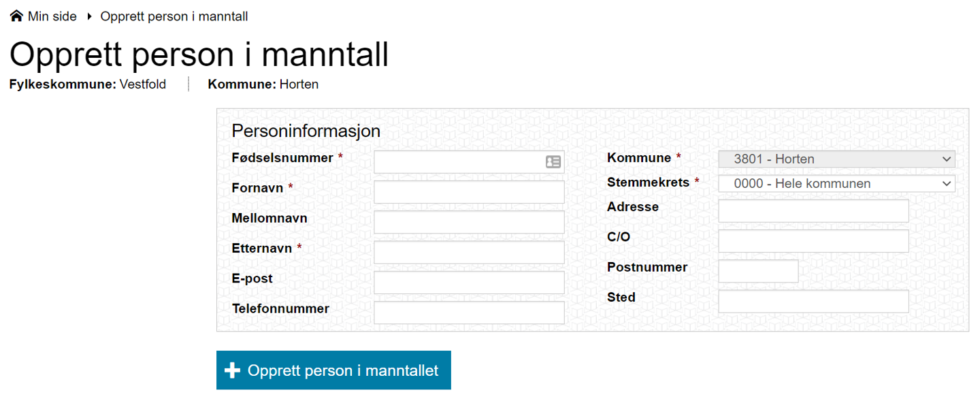The width and height of the screenshot is (980, 399).
Task: Click the breadcrumb separator arrow
Action: [x=89, y=16]
